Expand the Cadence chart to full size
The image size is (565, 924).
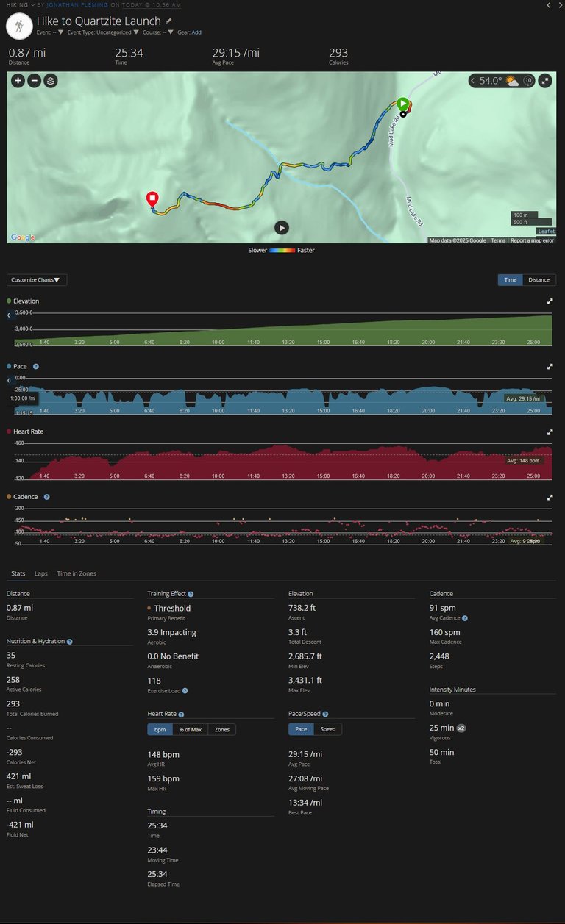pyautogui.click(x=550, y=497)
